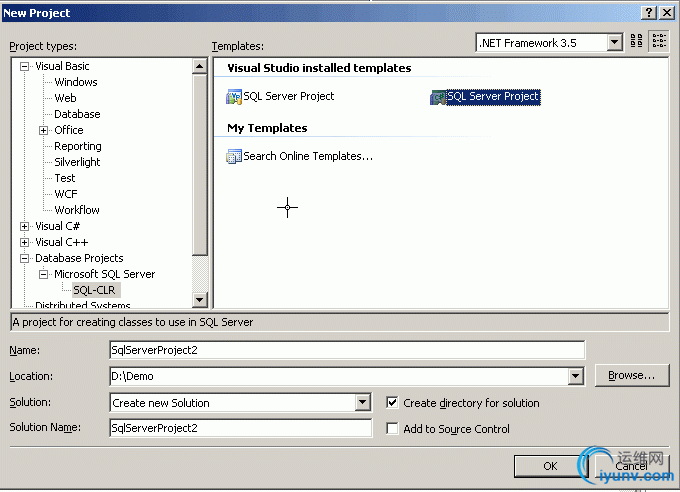
Task: Select the Visual C# tree label
Action: pyautogui.click(x=57, y=226)
